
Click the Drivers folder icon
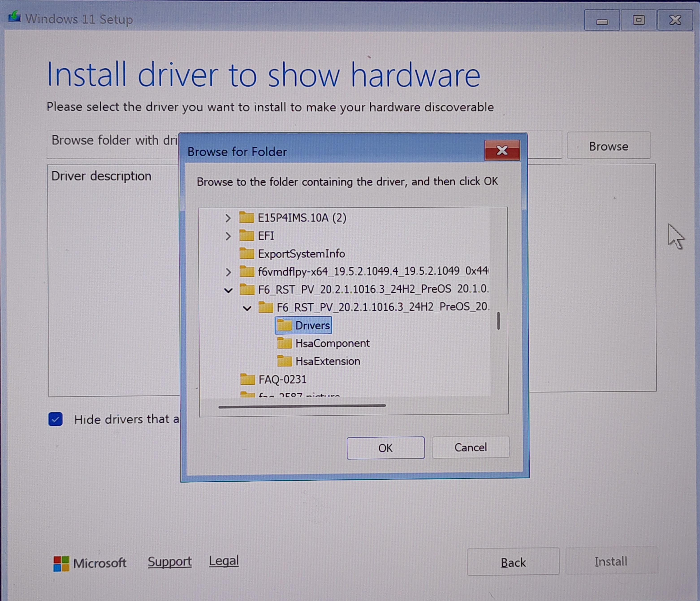(x=284, y=326)
